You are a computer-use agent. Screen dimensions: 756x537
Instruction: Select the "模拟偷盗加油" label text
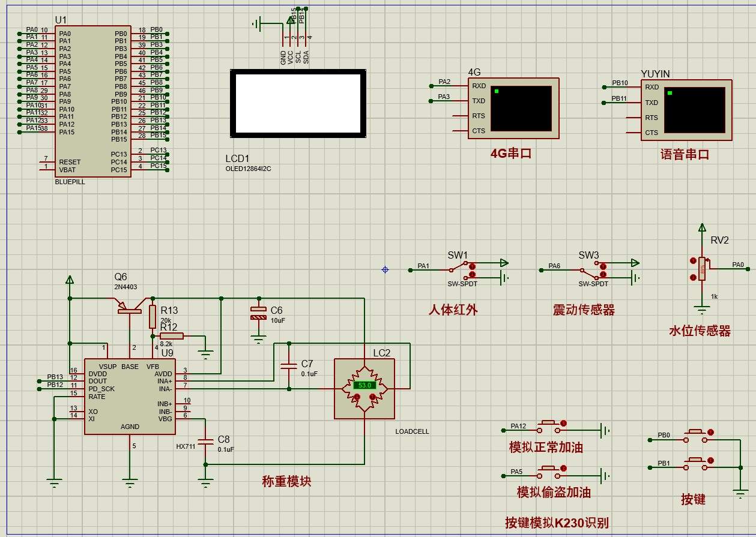pyautogui.click(x=554, y=492)
